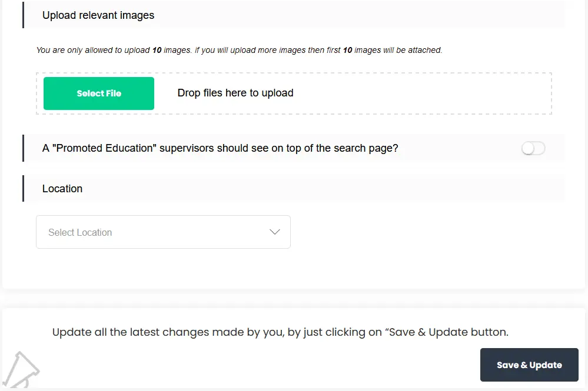The width and height of the screenshot is (588, 391).
Task: Open the Select Location dropdown
Action: click(x=163, y=232)
